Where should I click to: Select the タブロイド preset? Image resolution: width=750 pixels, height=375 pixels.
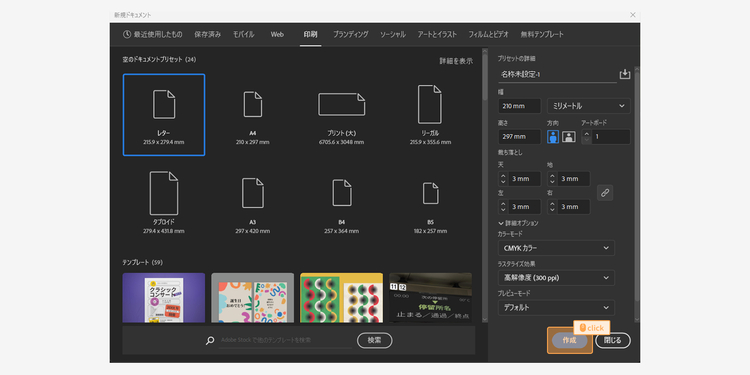[x=164, y=203]
